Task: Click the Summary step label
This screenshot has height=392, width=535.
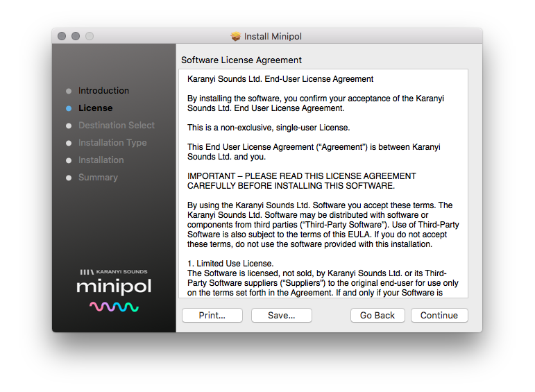Action: [x=98, y=178]
